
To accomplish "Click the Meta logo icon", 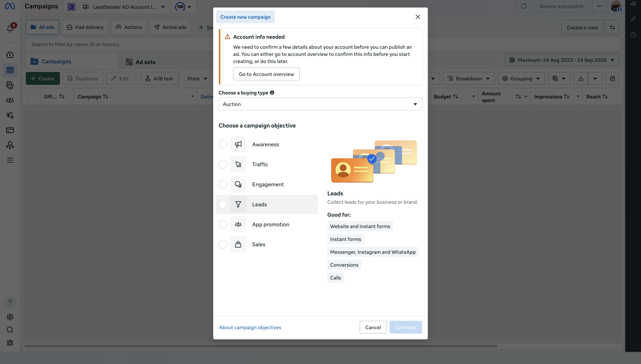I will click(x=10, y=6).
